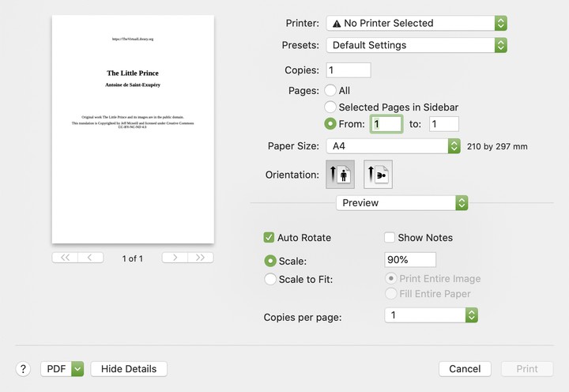
Task: Select Print Entire Image option
Action: tap(391, 279)
